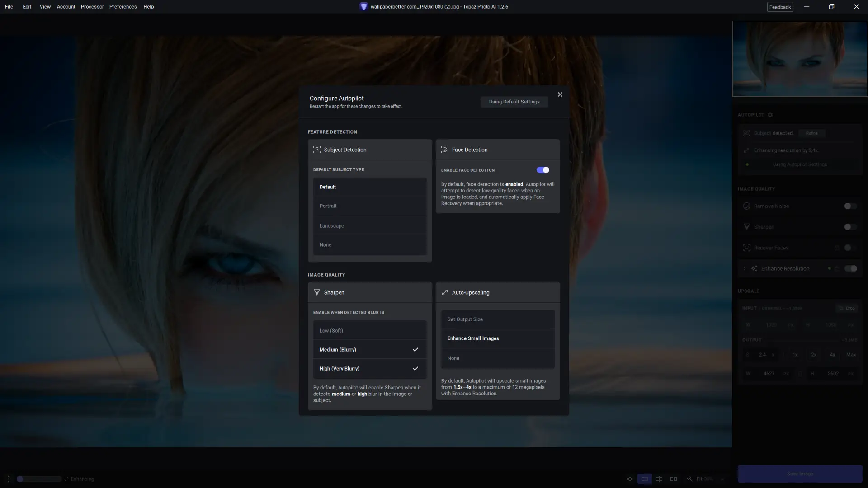Click the image navigator thumbnail
The height and width of the screenshot is (488, 868).
pos(800,59)
